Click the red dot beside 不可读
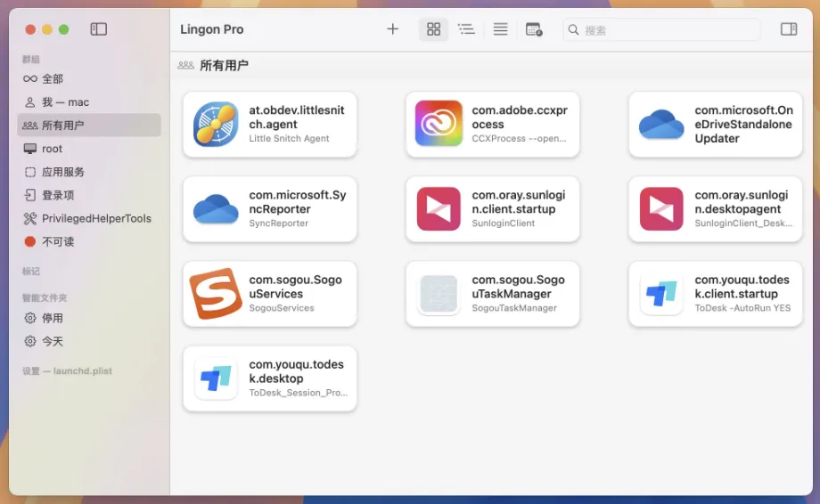 [29, 242]
